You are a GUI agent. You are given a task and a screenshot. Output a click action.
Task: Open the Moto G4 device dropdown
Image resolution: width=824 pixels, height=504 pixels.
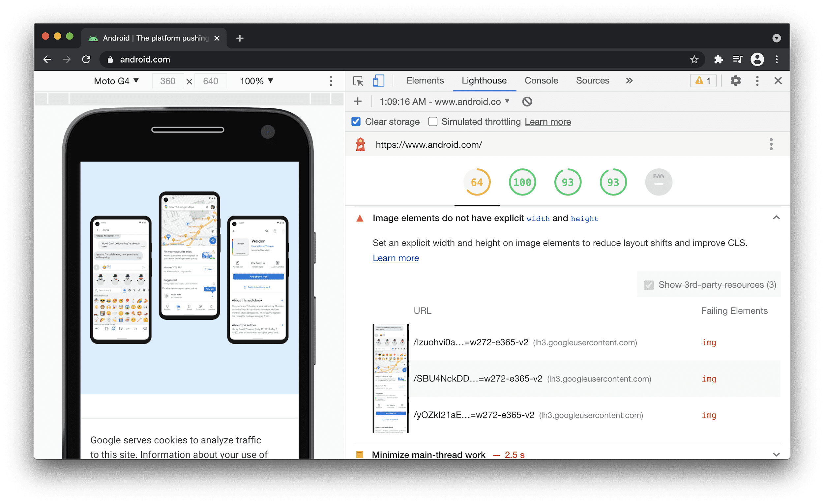click(x=117, y=81)
